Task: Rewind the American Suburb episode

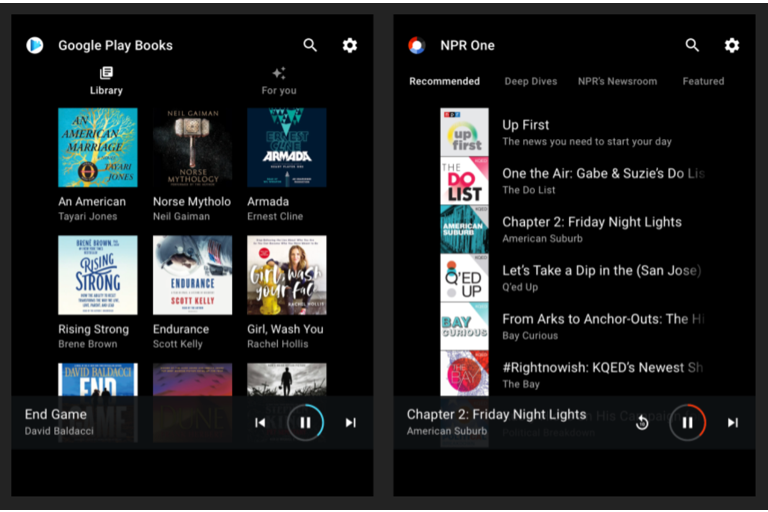Action: 642,422
